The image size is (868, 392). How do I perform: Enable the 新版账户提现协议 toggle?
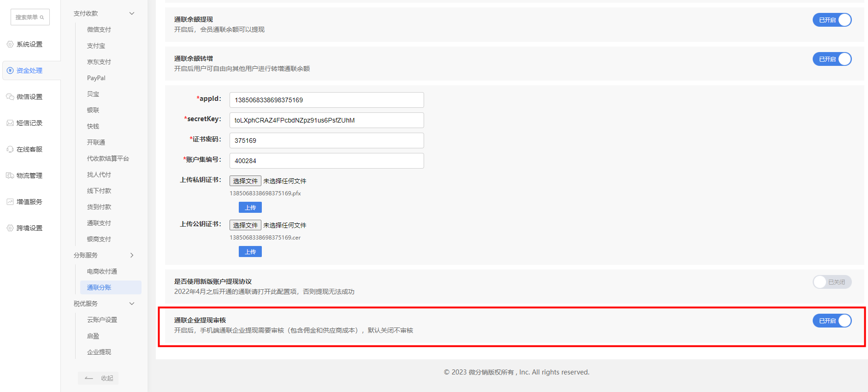click(832, 282)
